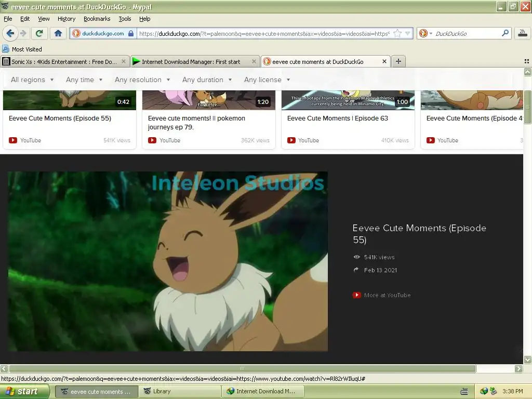532x399 pixels.
Task: Click the horizontal scrollbar right arrow
Action: [518, 368]
